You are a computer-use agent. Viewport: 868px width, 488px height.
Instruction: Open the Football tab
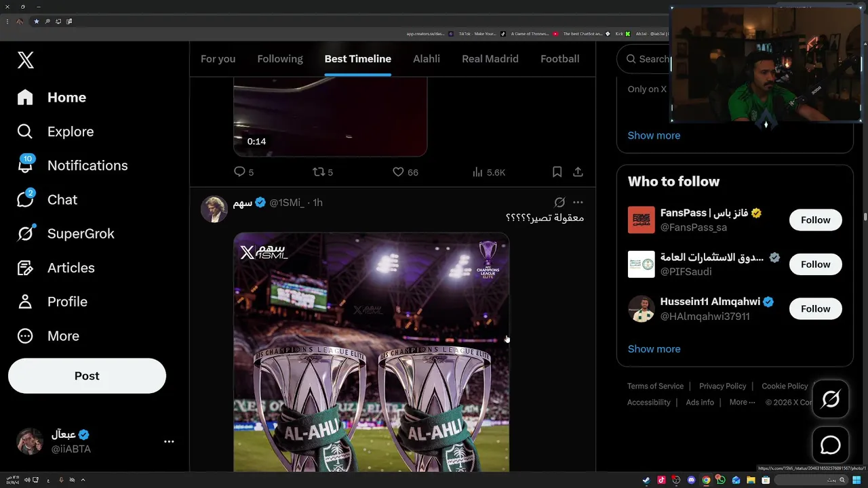(560, 59)
